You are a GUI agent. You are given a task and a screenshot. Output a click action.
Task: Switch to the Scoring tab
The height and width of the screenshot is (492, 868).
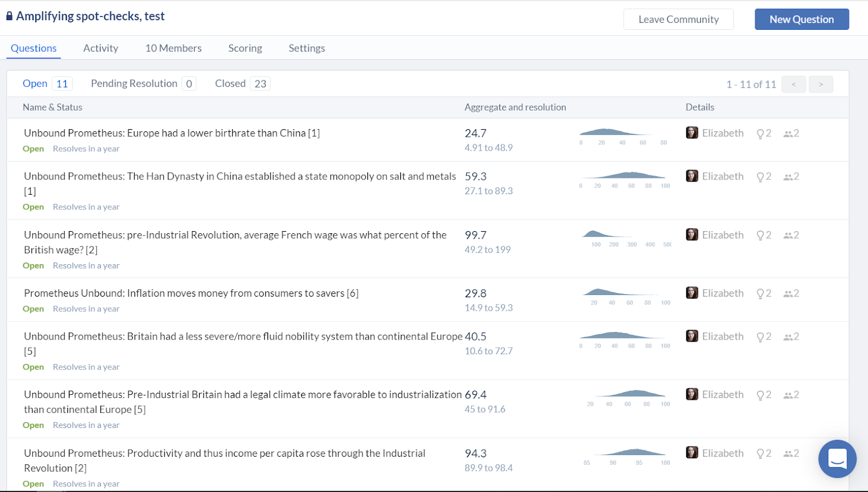point(245,48)
